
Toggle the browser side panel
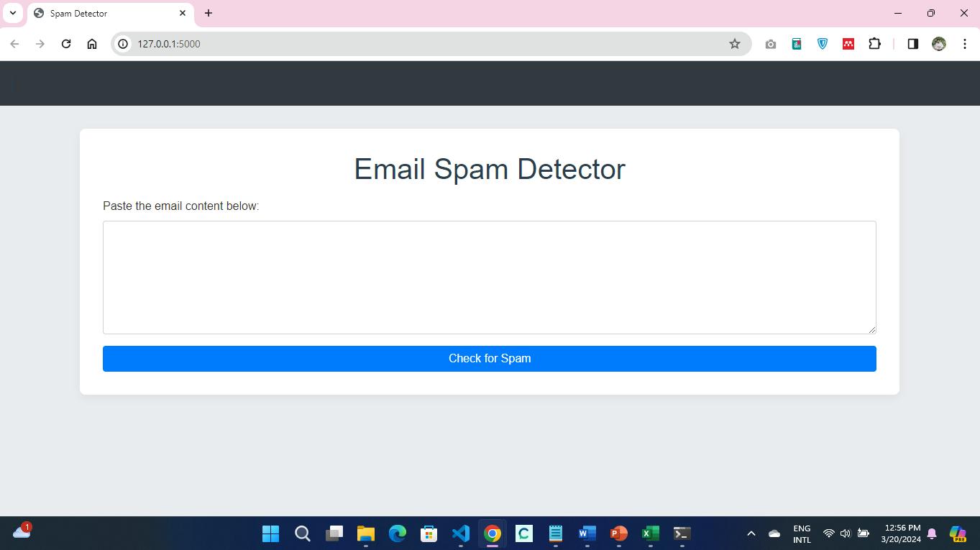coord(912,44)
